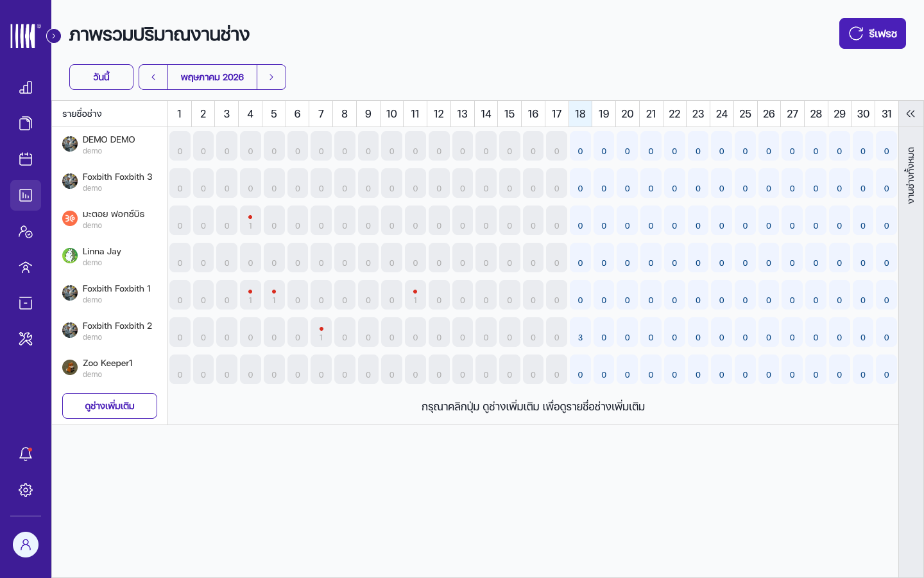
Task: Go to next month arrow
Action: (271, 77)
